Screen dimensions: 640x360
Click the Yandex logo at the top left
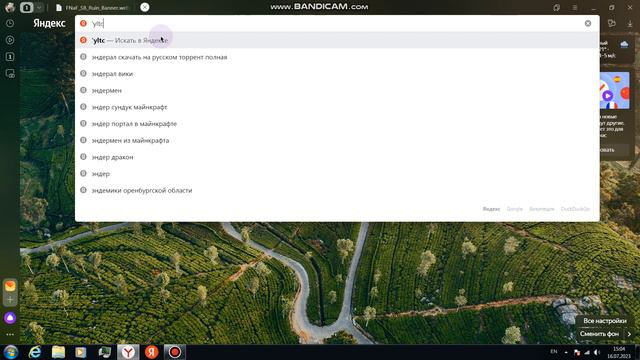tap(49, 23)
